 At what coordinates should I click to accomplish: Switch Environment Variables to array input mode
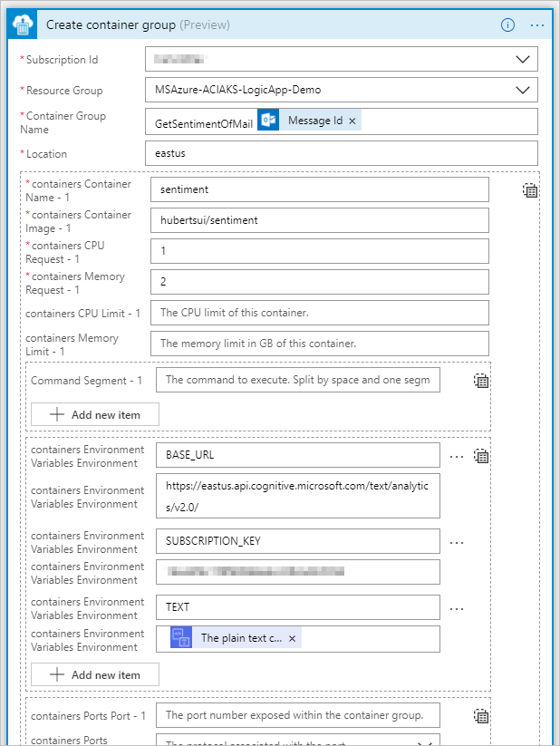coord(481,456)
